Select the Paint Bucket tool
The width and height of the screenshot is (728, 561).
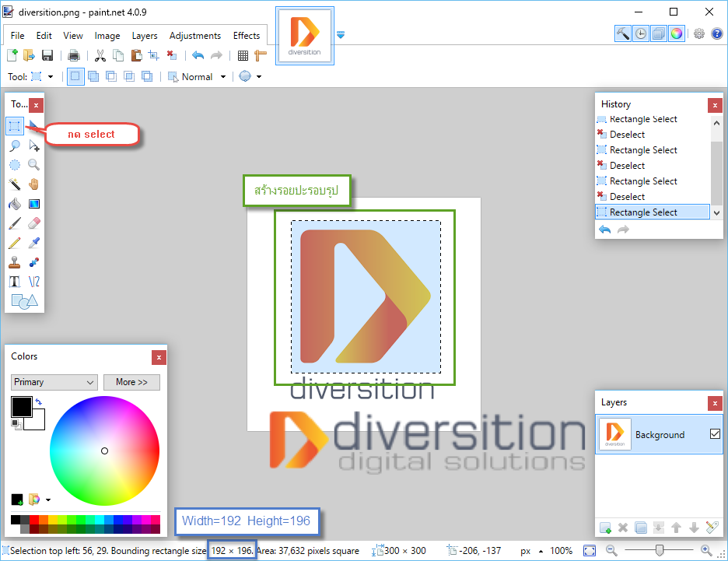[x=15, y=204]
